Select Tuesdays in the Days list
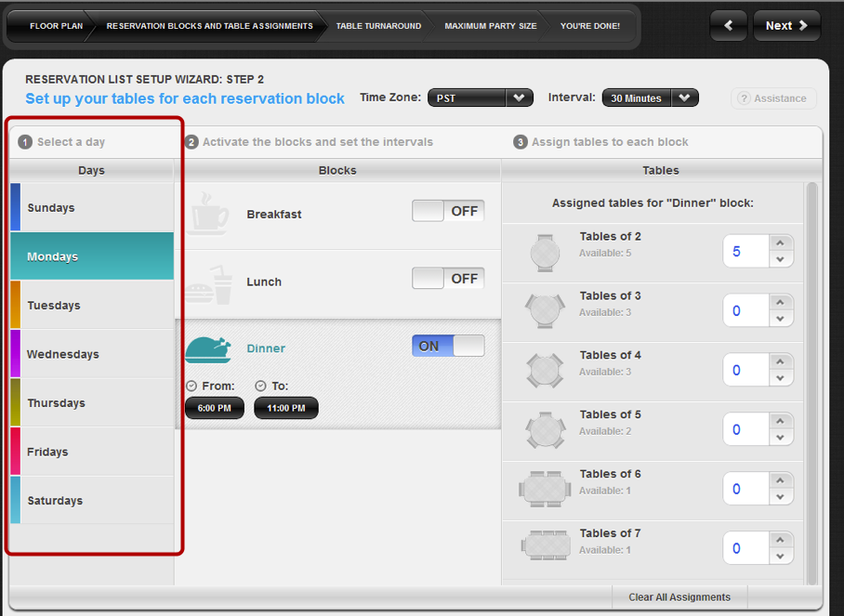 point(91,305)
